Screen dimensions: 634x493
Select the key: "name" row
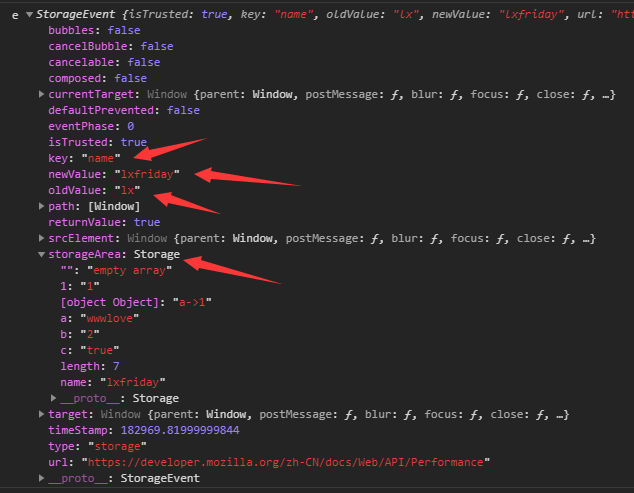84,158
